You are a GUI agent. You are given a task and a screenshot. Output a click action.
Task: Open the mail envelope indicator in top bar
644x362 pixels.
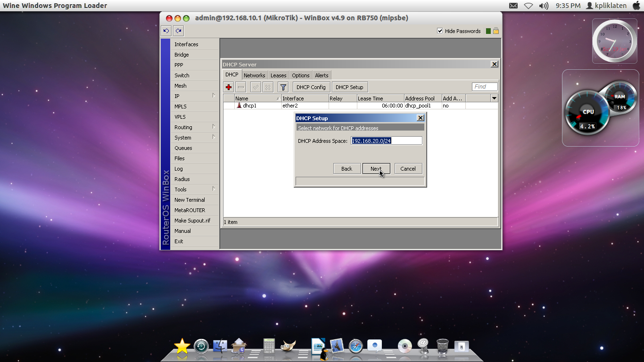click(513, 6)
